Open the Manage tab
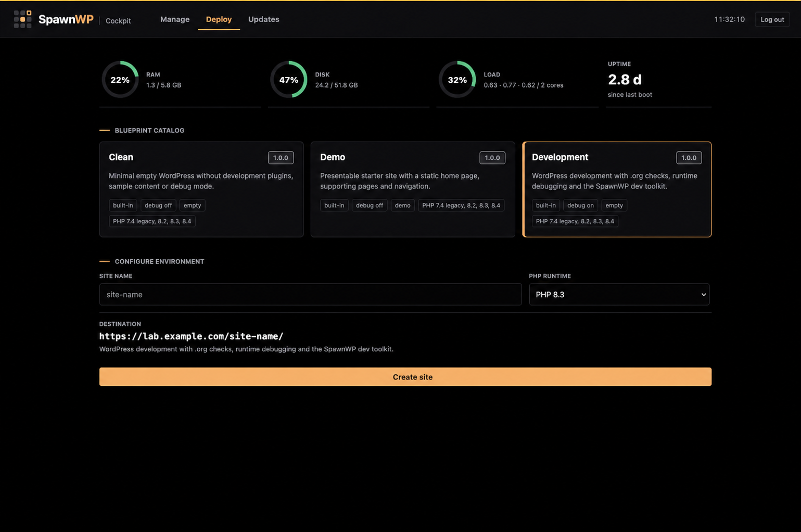 click(x=175, y=19)
